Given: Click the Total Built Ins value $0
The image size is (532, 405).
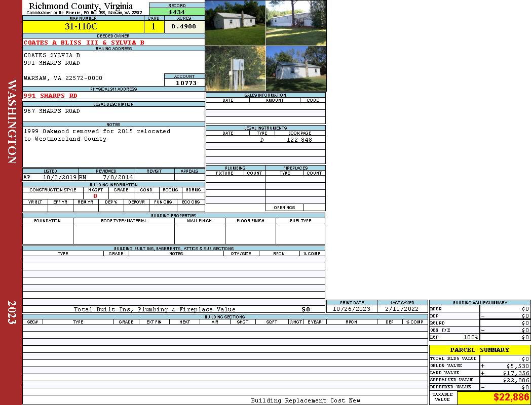Looking at the screenshot, I should tap(306, 309).
